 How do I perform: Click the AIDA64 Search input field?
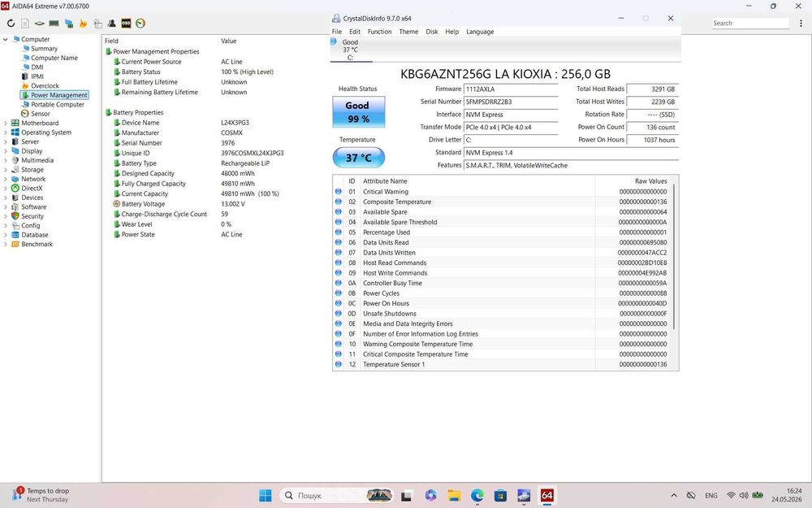750,24
